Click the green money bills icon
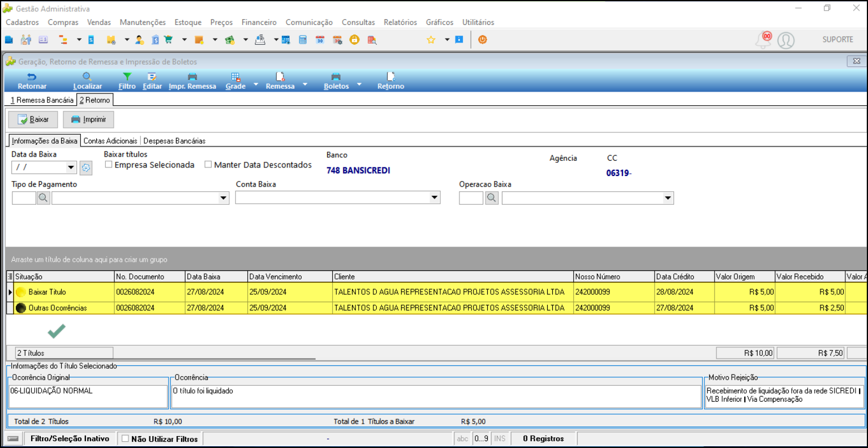 (229, 40)
